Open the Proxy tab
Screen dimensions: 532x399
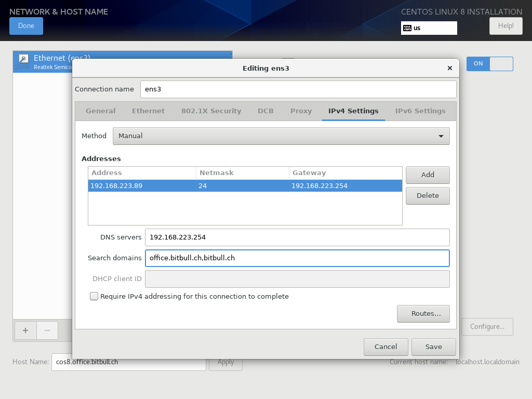point(301,111)
